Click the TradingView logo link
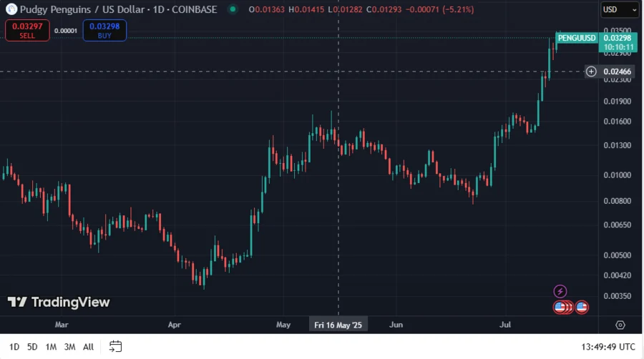Viewport: 644px width, 359px height. 59,303
